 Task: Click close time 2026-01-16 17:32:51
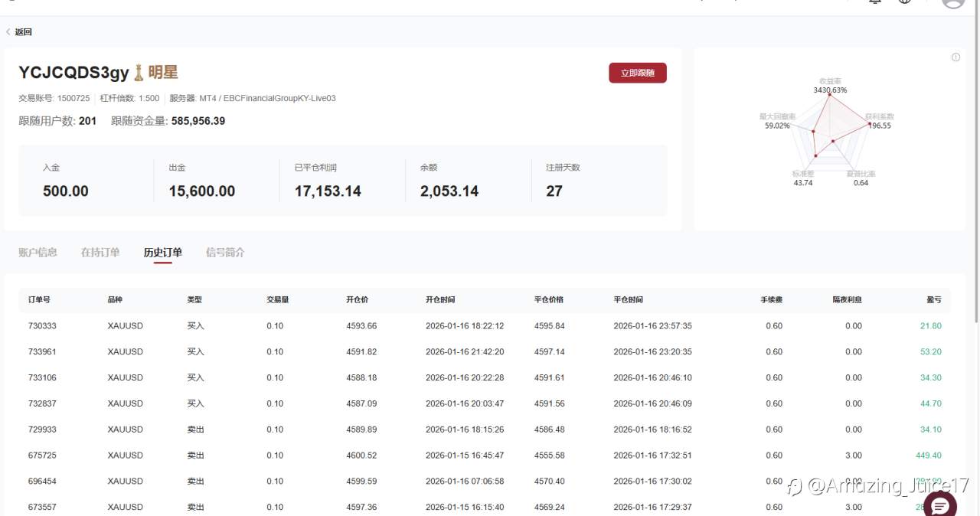pyautogui.click(x=652, y=456)
